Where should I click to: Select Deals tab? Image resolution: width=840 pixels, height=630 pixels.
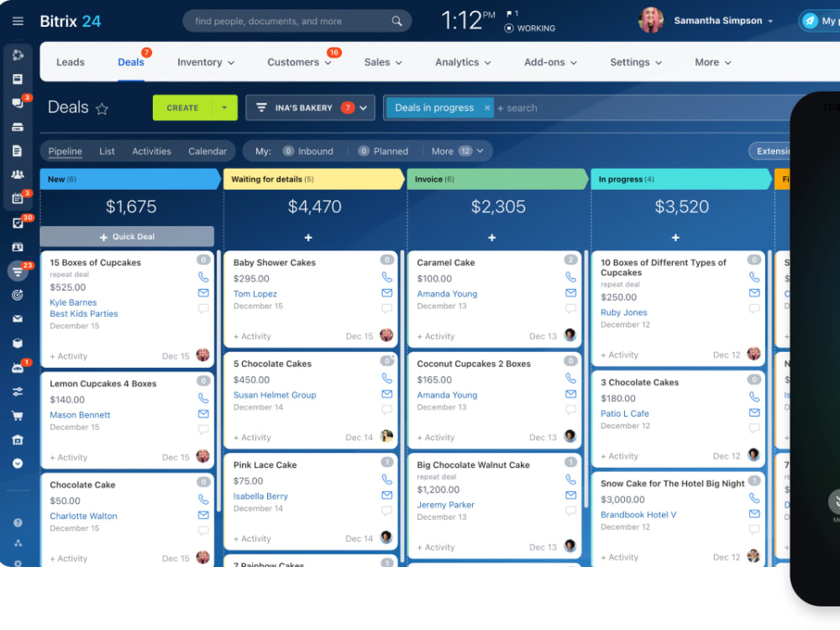[131, 62]
